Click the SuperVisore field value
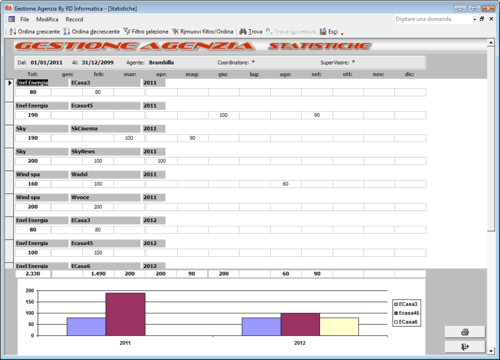Screen dimensions: 500x360 click(x=353, y=62)
